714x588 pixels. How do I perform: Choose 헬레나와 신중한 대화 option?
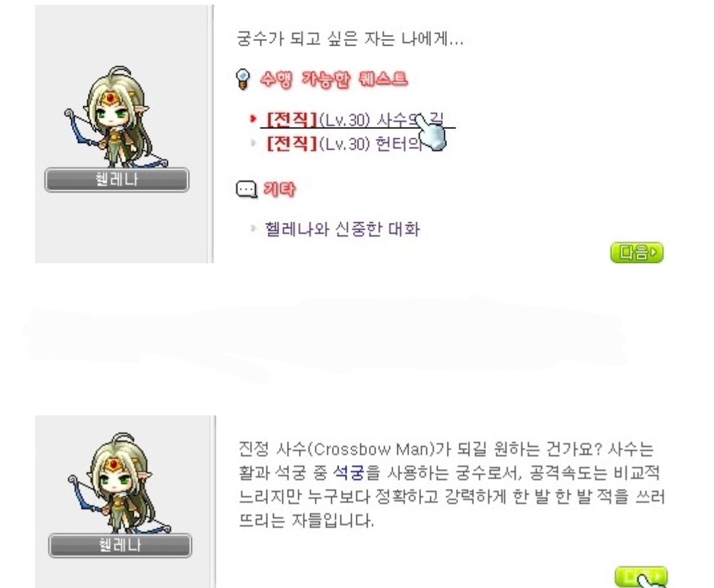(x=342, y=229)
